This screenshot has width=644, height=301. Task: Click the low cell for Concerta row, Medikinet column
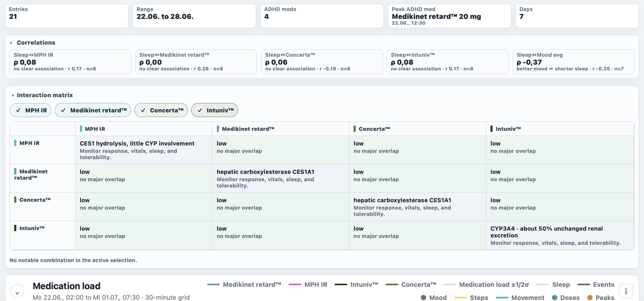pyautogui.click(x=281, y=207)
